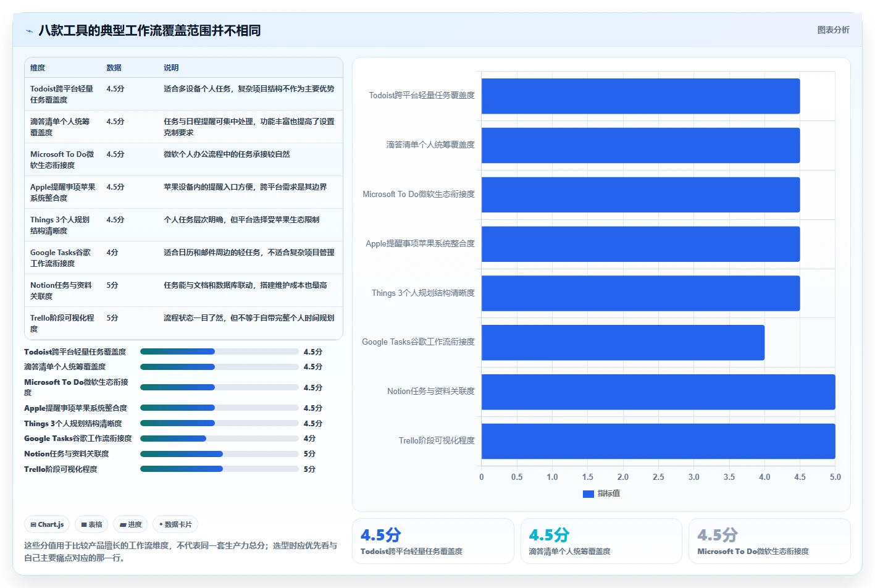Click the 说明 column header
Viewport: 875px width, 588px height.
tap(171, 68)
